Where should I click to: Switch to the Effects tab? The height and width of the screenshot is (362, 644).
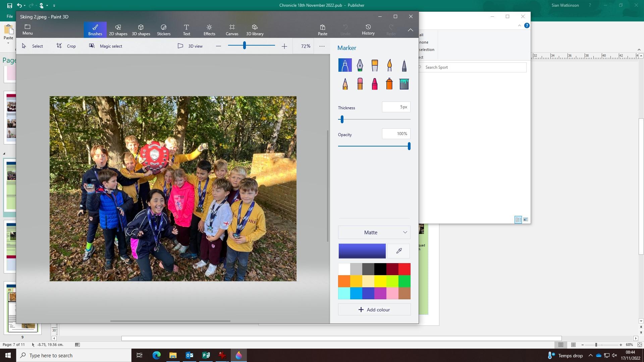click(209, 30)
